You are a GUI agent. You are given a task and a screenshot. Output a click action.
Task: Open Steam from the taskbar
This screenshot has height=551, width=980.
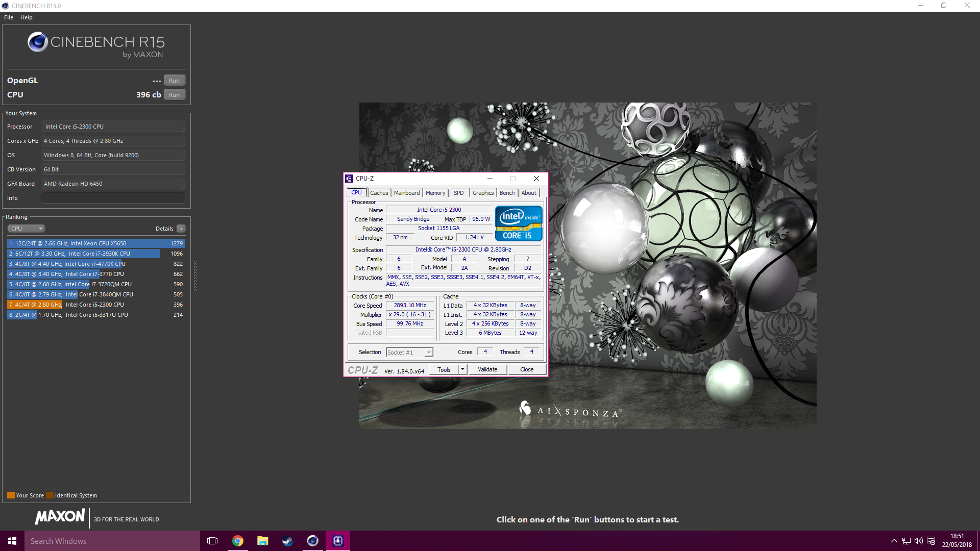288,541
